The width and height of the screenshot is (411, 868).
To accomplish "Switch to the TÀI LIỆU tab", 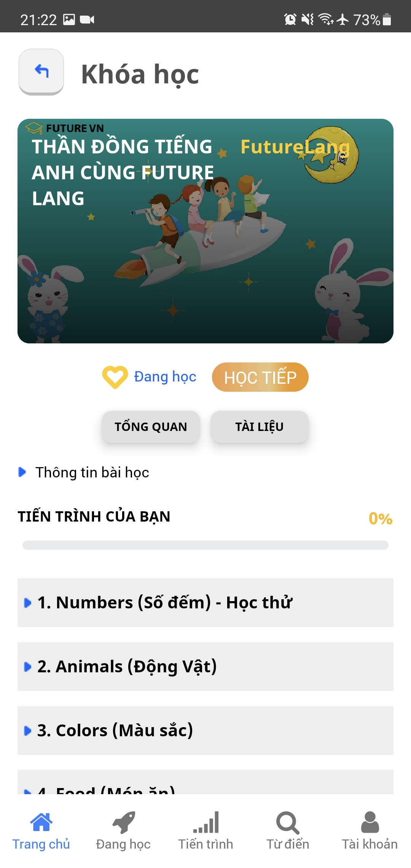I will point(259,427).
